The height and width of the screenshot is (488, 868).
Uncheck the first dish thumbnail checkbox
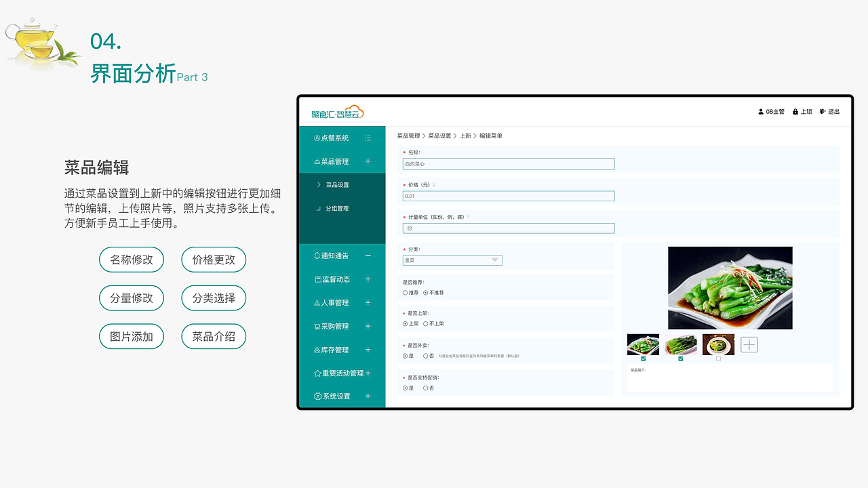[643, 359]
